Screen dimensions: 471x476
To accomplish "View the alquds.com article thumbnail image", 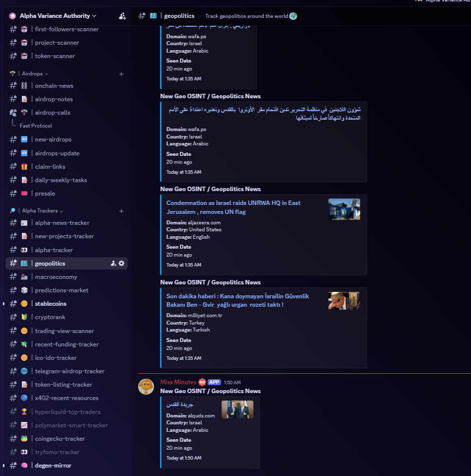I will click(237, 409).
